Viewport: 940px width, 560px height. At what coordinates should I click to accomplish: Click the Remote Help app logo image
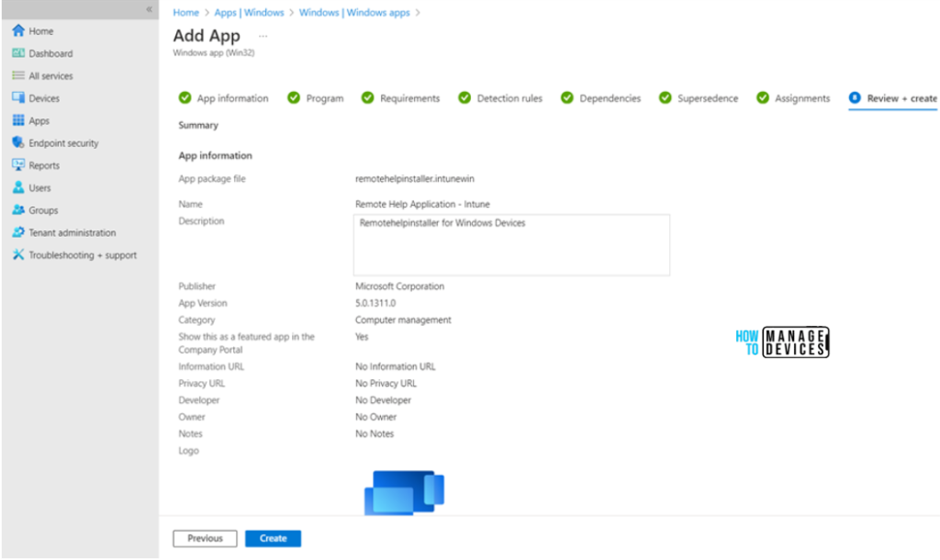pyautogui.click(x=405, y=493)
